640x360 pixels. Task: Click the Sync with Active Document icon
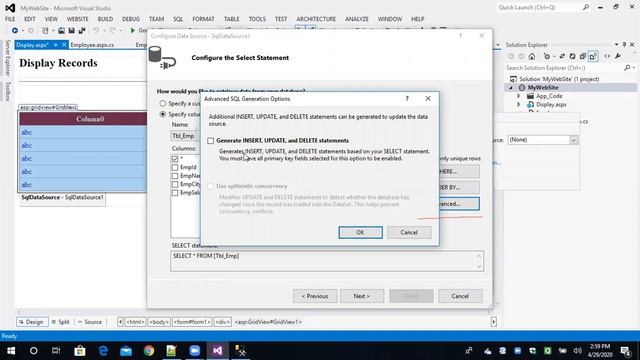point(562,56)
